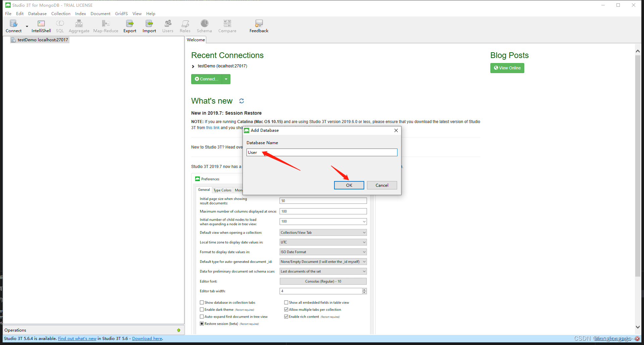Switch to the Welcome tab
This screenshot has height=345, width=644.
pos(196,40)
